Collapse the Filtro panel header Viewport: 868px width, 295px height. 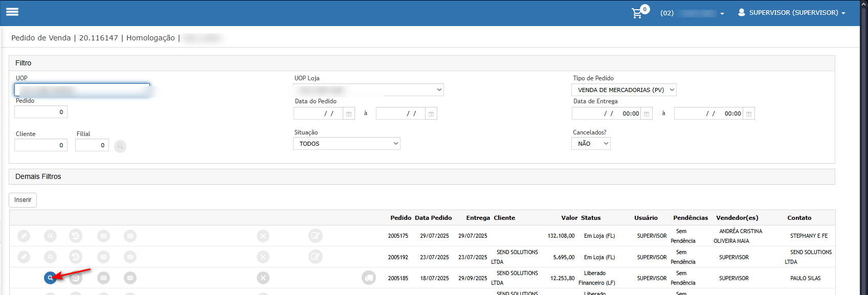pos(422,63)
